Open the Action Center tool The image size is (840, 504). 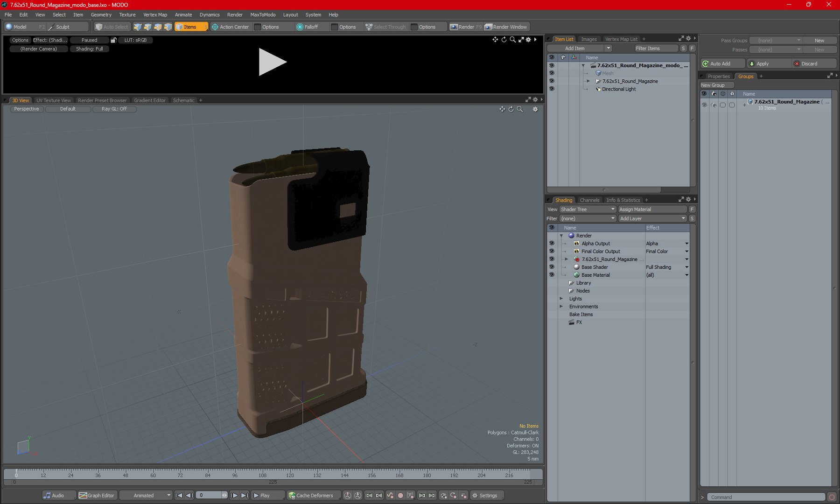(x=231, y=27)
